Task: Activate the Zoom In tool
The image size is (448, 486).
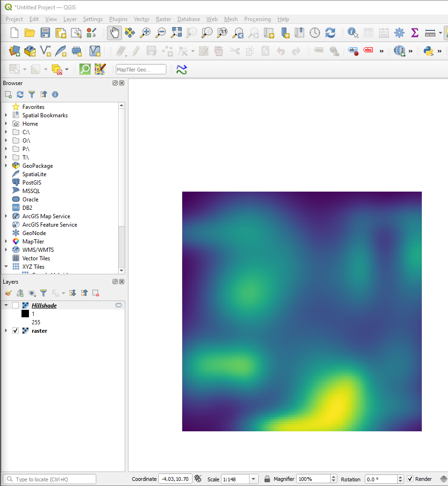Action: (145, 33)
